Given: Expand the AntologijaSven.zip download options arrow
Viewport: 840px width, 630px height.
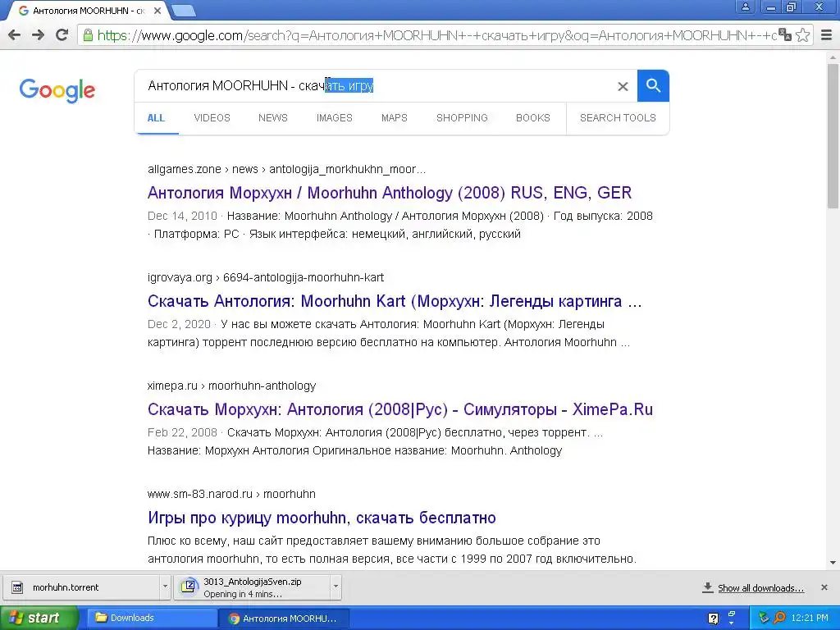Looking at the screenshot, I should [336, 587].
